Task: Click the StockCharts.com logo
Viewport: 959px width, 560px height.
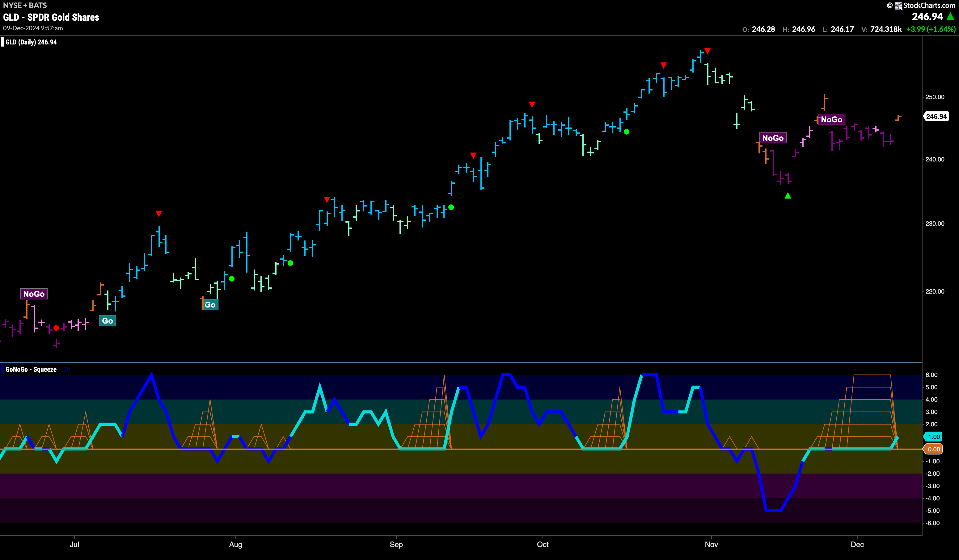Action: click(x=924, y=5)
